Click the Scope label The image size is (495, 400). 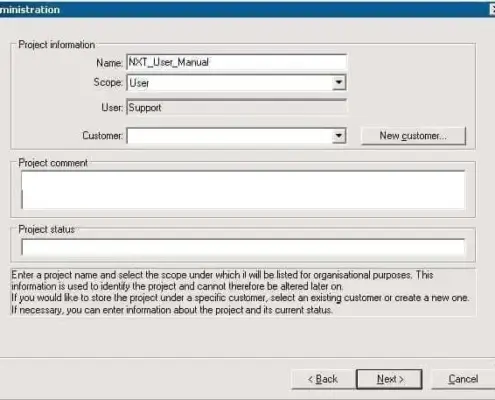click(x=108, y=82)
